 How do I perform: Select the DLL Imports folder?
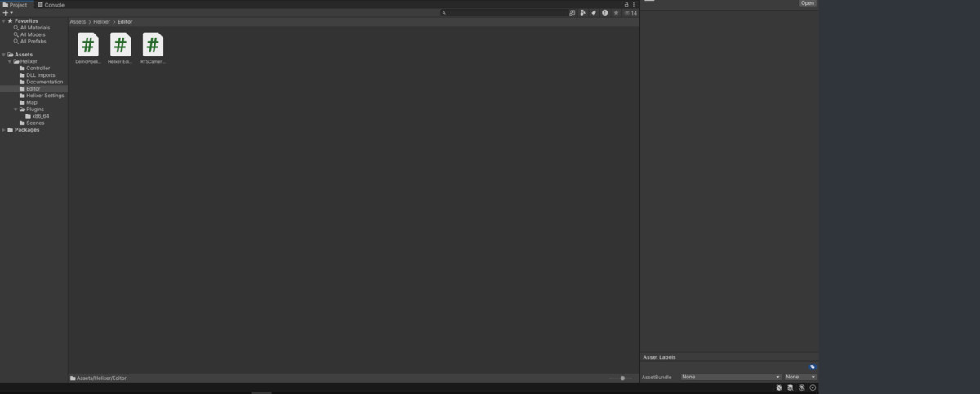37,75
